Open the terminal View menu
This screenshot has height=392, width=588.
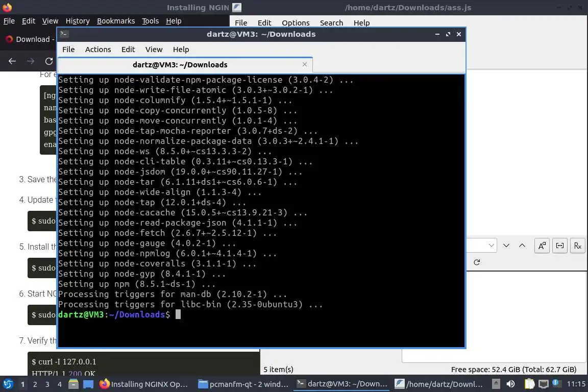click(x=154, y=50)
